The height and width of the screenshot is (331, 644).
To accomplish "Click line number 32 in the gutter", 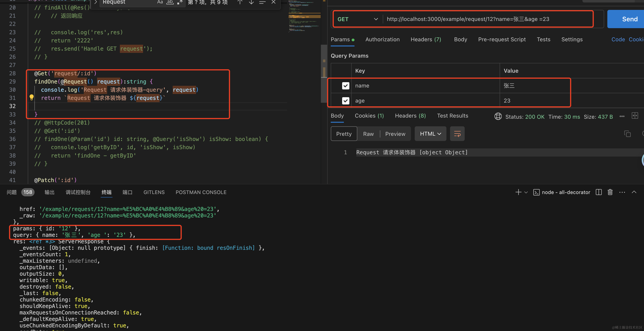I will pos(12,106).
